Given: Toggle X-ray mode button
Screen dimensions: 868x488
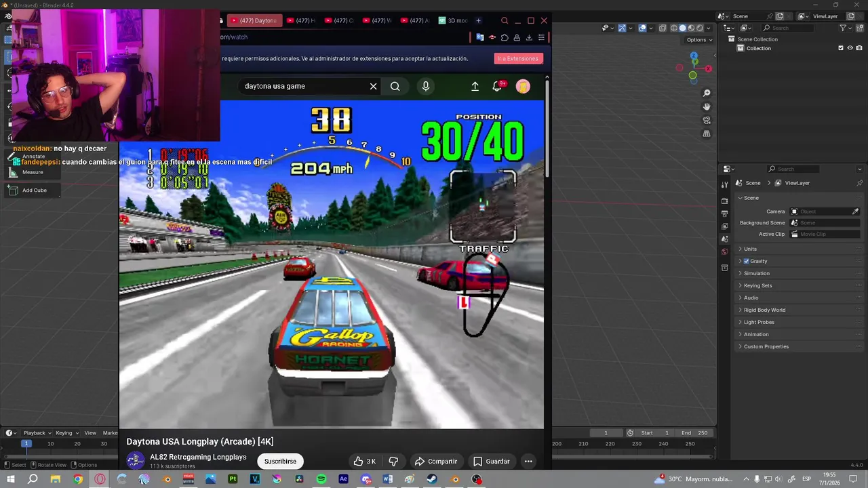Looking at the screenshot, I should (x=663, y=28).
